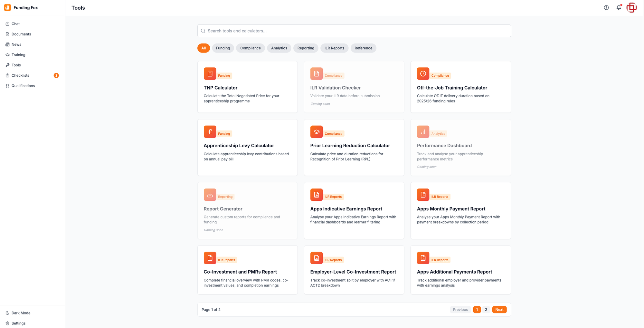The height and width of the screenshot is (328, 644).
Task: Click the Apprenticeship Levy pound icon
Action: pos(210,132)
